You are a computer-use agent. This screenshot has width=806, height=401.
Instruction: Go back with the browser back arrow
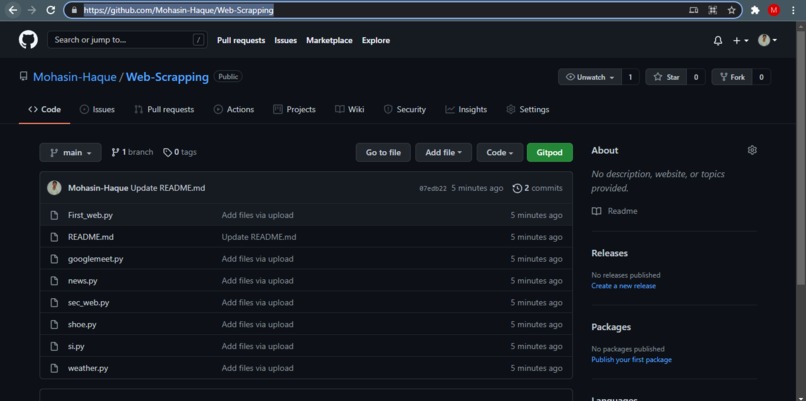click(x=13, y=10)
